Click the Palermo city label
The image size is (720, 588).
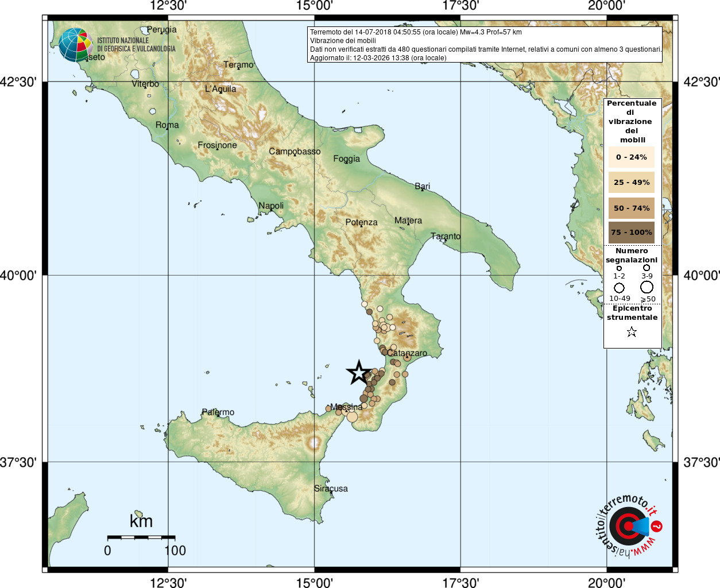[x=218, y=412]
